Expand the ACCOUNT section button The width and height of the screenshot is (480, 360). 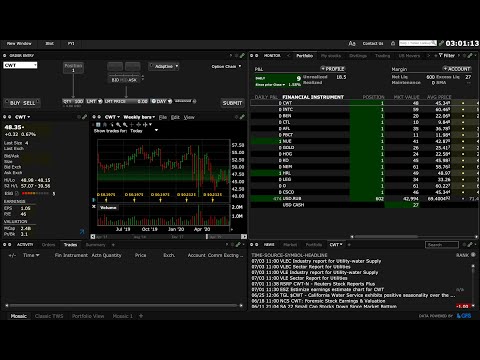pyautogui.click(x=457, y=69)
